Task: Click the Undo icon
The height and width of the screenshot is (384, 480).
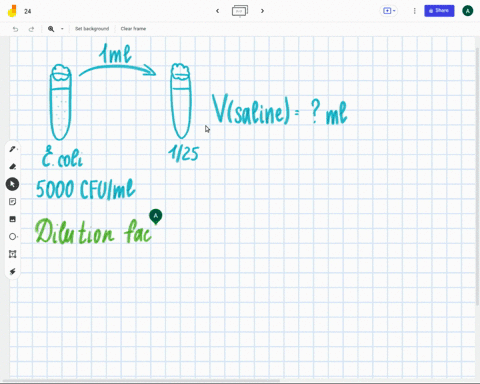Action: (x=15, y=29)
